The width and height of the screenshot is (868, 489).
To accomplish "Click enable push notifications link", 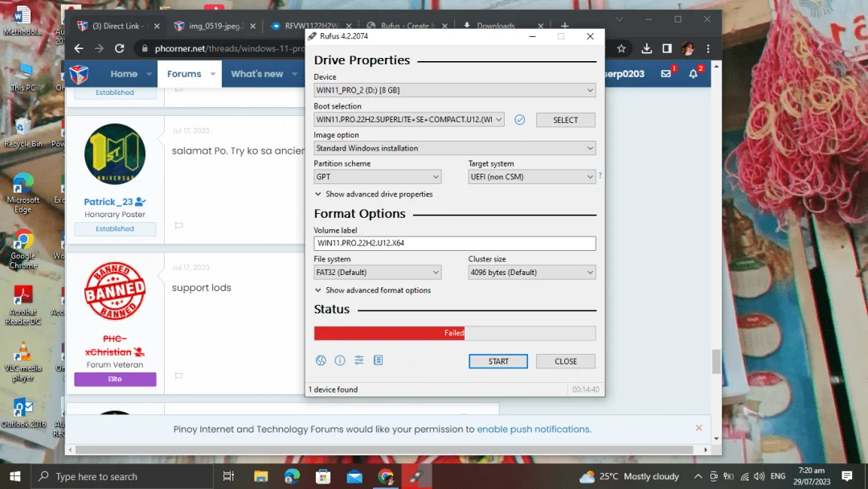I will pyautogui.click(x=534, y=429).
